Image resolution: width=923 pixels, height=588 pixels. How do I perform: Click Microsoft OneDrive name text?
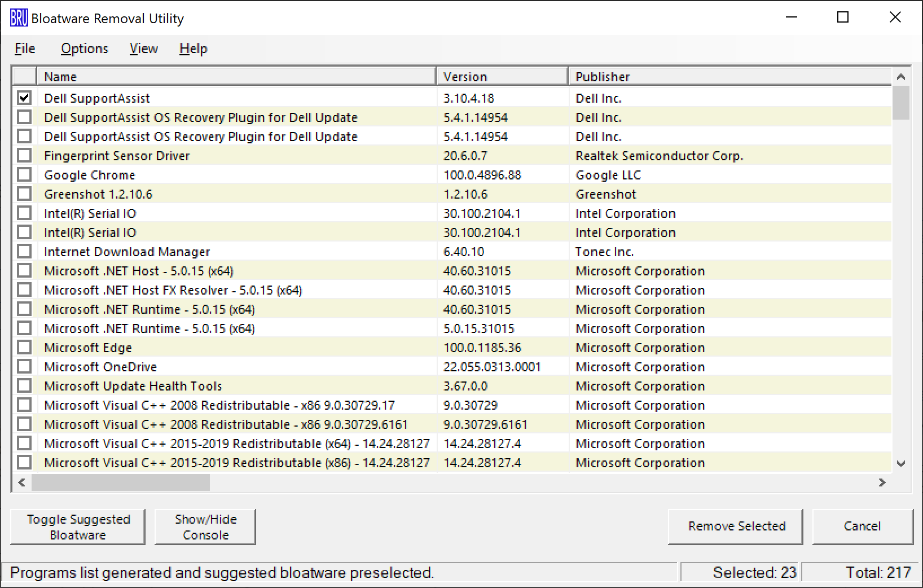[x=100, y=367]
